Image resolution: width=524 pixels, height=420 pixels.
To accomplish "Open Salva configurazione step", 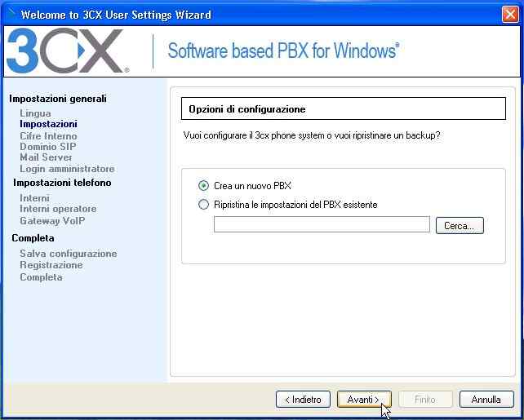I will [69, 254].
